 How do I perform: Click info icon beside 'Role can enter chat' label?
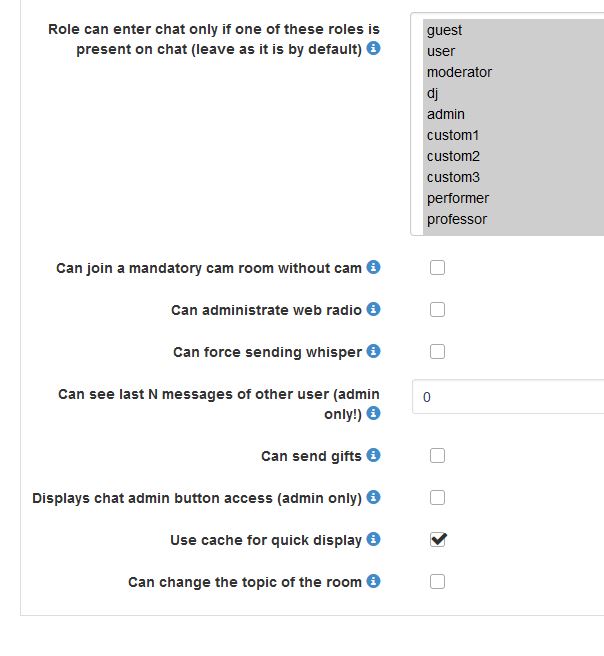(x=373, y=48)
